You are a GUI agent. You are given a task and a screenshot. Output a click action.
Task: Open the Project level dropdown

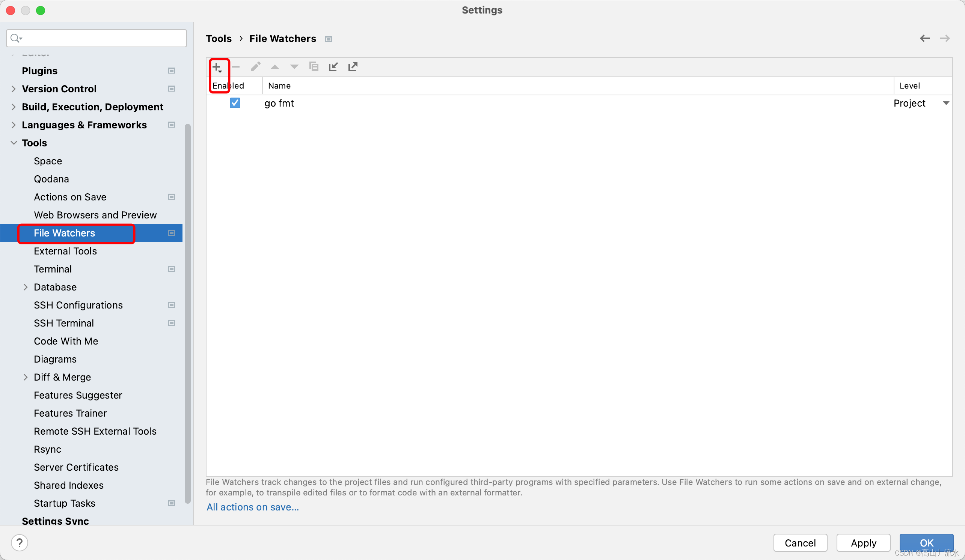[x=945, y=103]
